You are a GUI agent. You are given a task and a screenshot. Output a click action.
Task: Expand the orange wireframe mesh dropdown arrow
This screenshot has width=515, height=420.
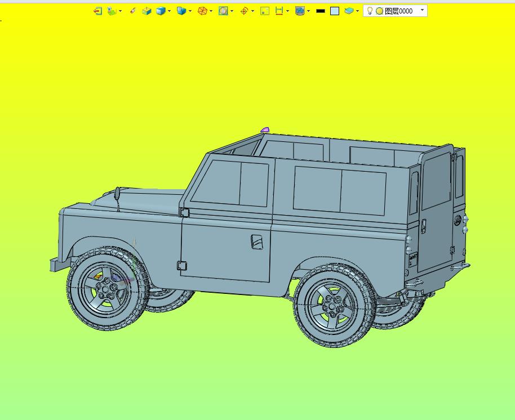pyautogui.click(x=211, y=11)
